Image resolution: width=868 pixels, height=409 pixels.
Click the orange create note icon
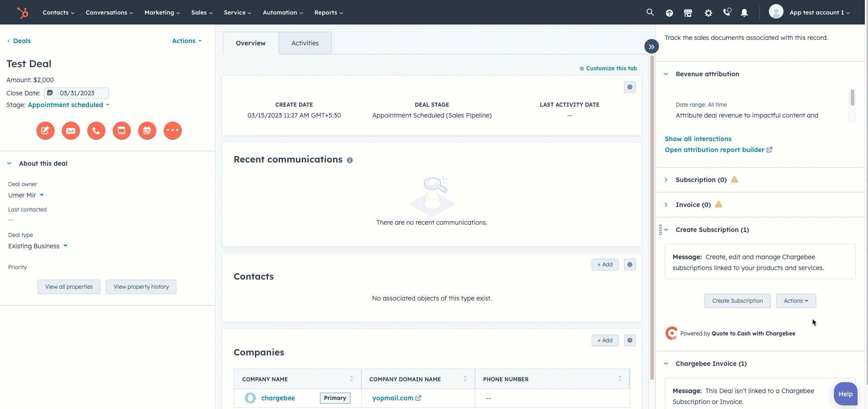tap(45, 131)
